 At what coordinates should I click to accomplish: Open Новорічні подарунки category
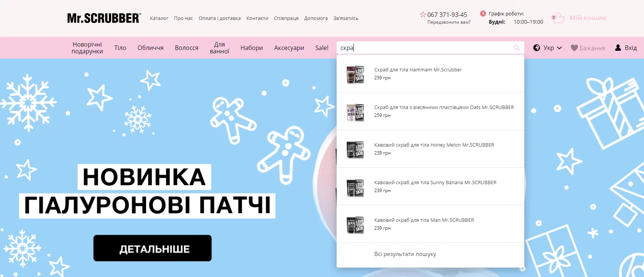pos(87,48)
